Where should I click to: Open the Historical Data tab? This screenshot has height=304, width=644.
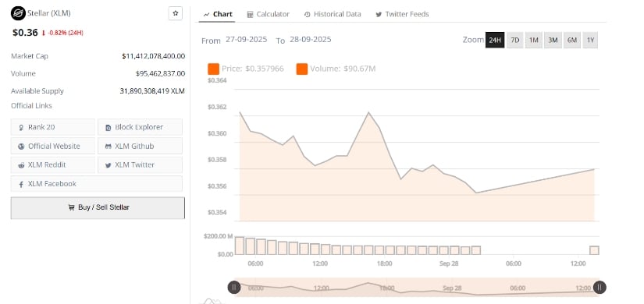coord(333,14)
